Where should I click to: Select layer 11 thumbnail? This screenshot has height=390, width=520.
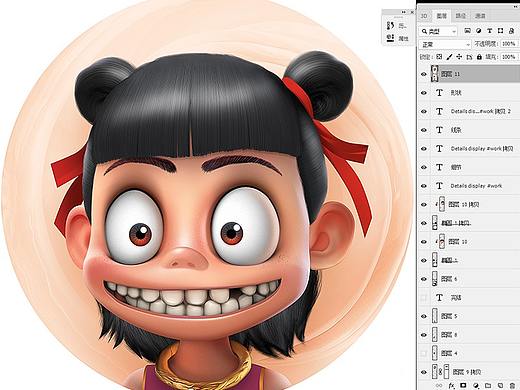[435, 74]
